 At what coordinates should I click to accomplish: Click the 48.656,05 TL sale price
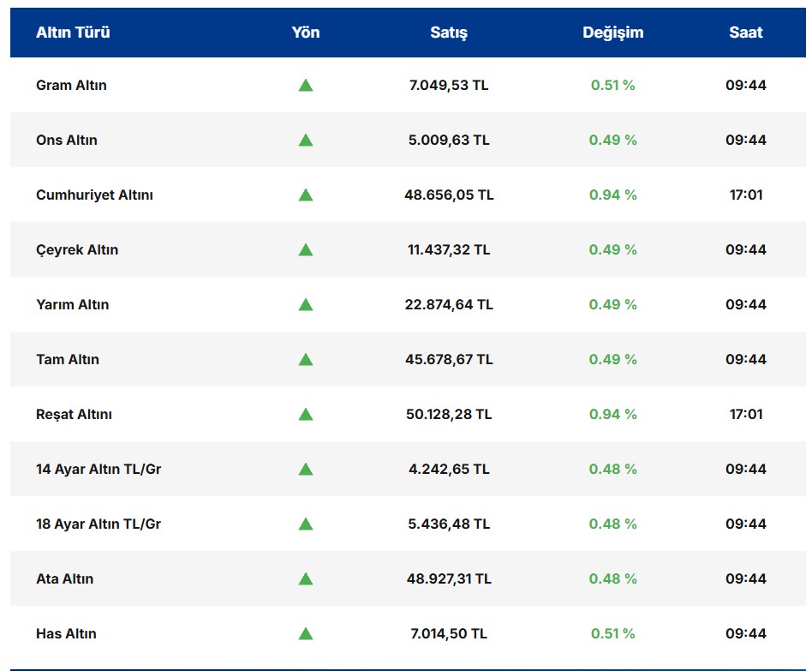tap(449, 195)
